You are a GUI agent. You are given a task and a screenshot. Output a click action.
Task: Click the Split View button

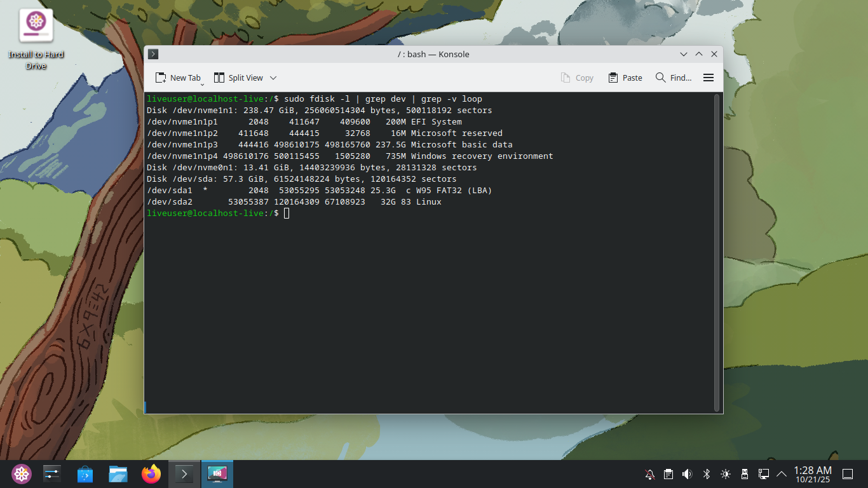(x=238, y=78)
